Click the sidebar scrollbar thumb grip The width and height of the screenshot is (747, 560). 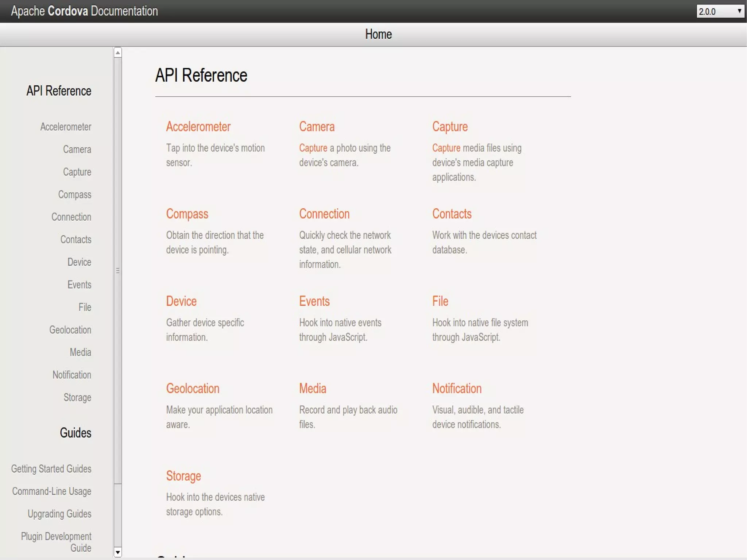pos(117,270)
